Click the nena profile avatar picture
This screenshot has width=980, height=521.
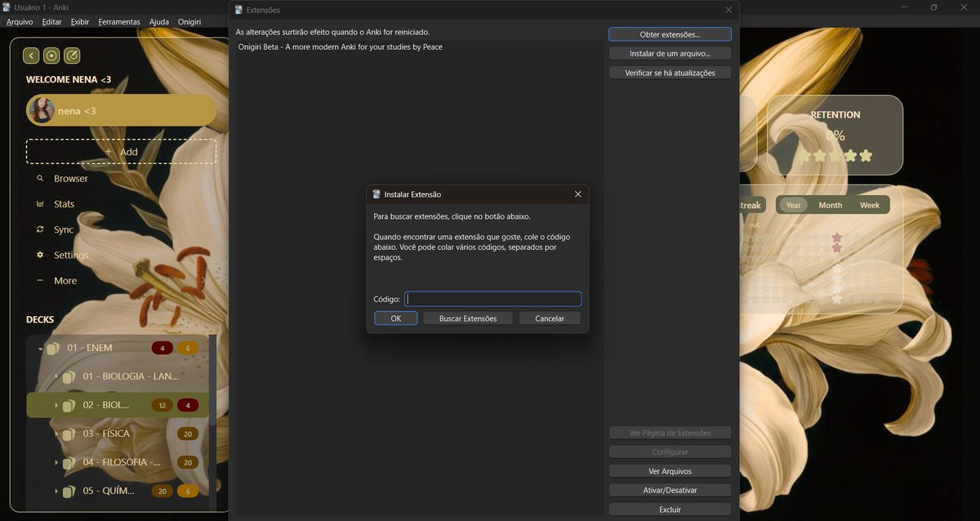pyautogui.click(x=41, y=110)
